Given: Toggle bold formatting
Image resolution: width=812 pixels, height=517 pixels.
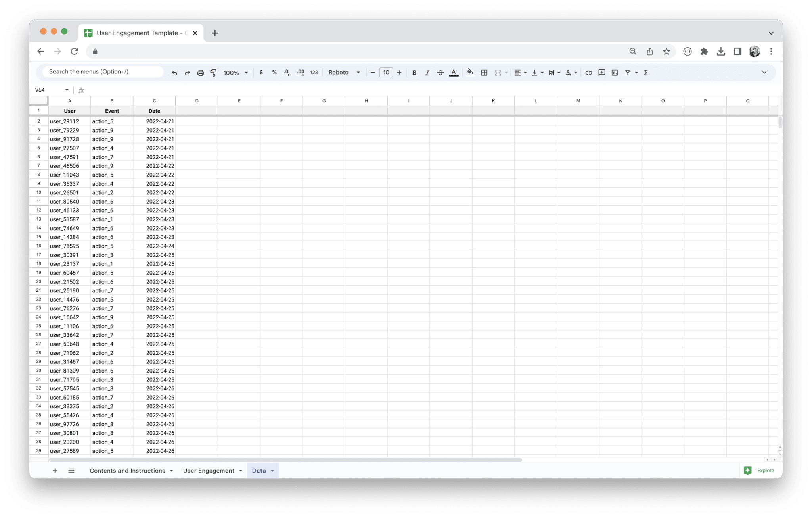Looking at the screenshot, I should pyautogui.click(x=414, y=73).
